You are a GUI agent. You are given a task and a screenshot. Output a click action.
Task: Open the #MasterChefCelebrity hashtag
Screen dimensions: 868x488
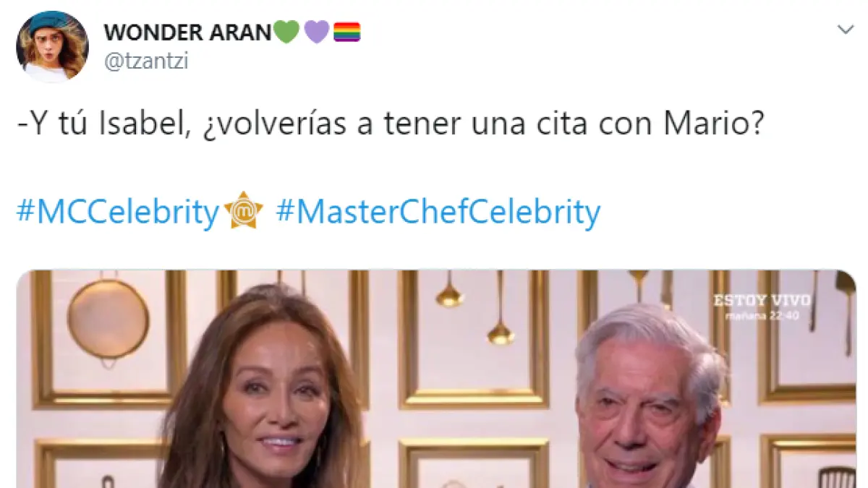pos(438,213)
